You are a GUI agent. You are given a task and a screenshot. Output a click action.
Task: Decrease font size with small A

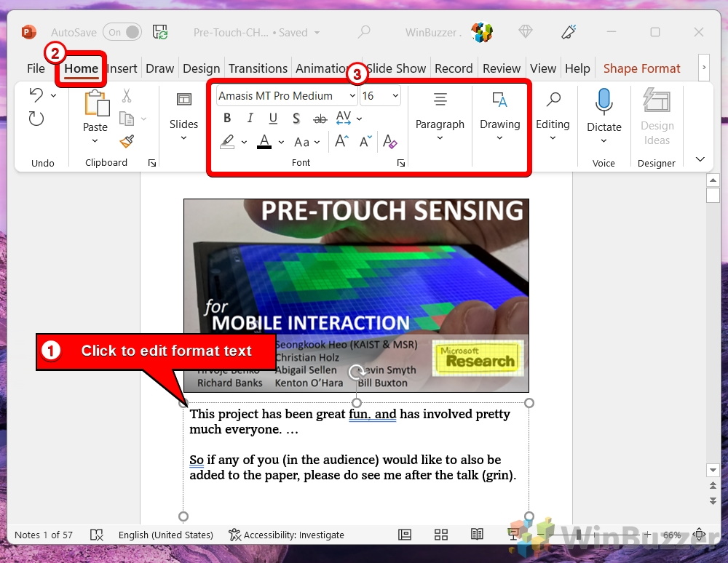(366, 141)
